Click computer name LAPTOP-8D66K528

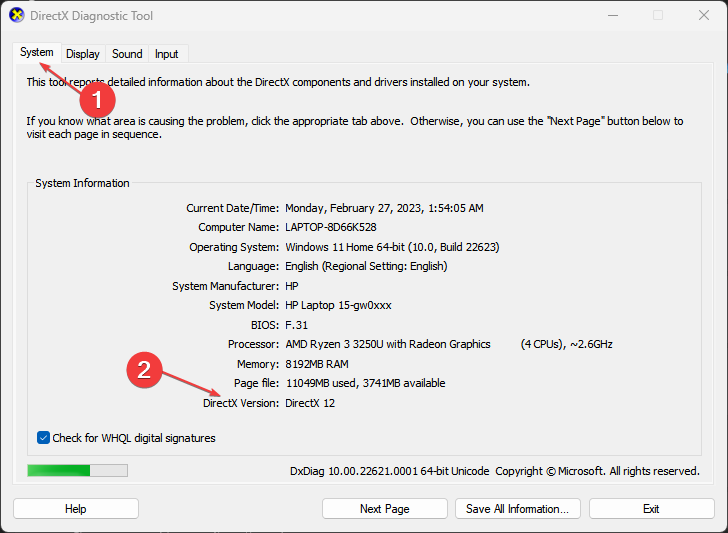[x=331, y=227]
